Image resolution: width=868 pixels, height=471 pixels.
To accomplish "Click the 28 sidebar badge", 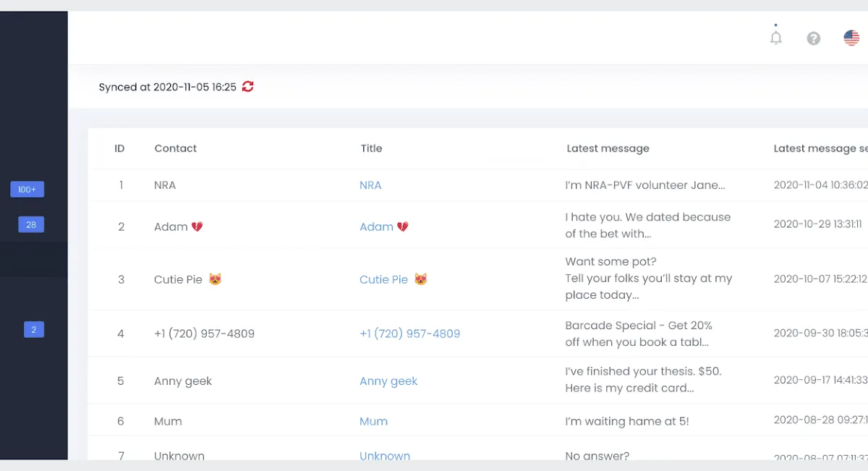I will 31,225.
